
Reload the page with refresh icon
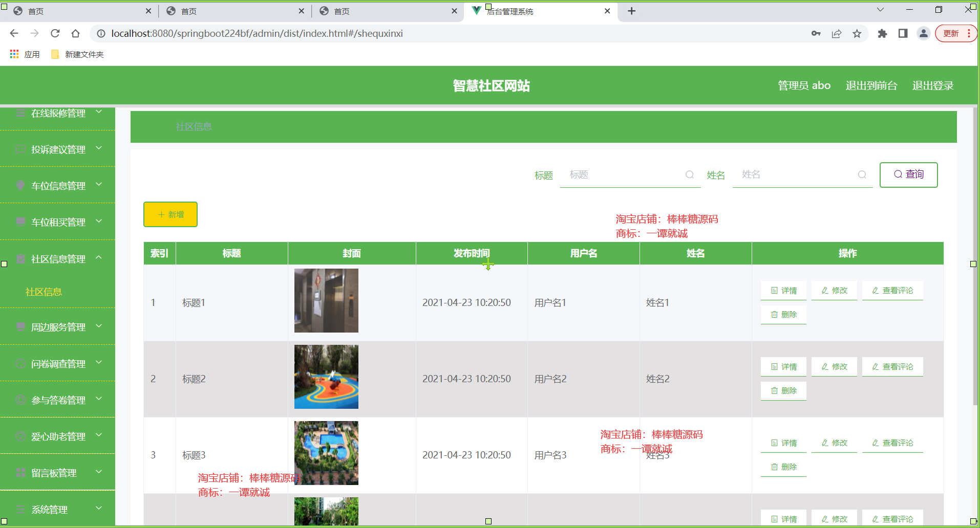[x=55, y=33]
